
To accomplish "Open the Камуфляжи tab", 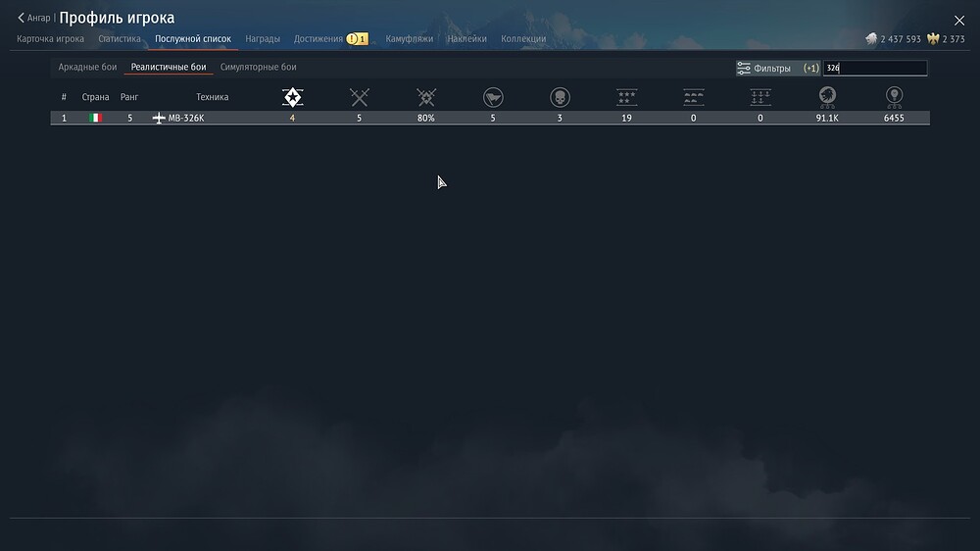I will 409,39.
